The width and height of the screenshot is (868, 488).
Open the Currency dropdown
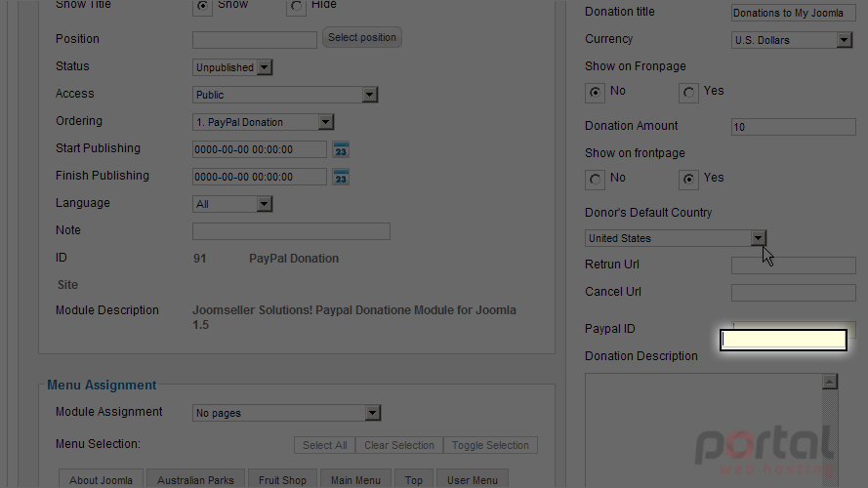click(x=792, y=40)
